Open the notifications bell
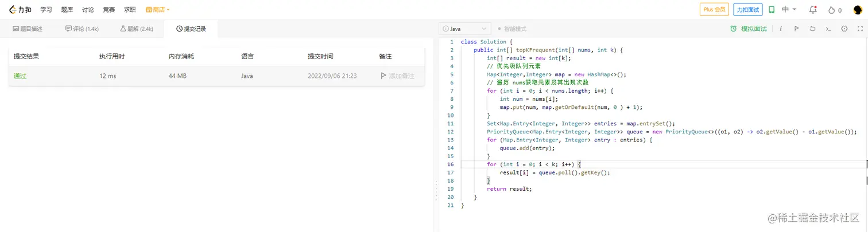Image resolution: width=868 pixels, height=232 pixels. tap(813, 10)
